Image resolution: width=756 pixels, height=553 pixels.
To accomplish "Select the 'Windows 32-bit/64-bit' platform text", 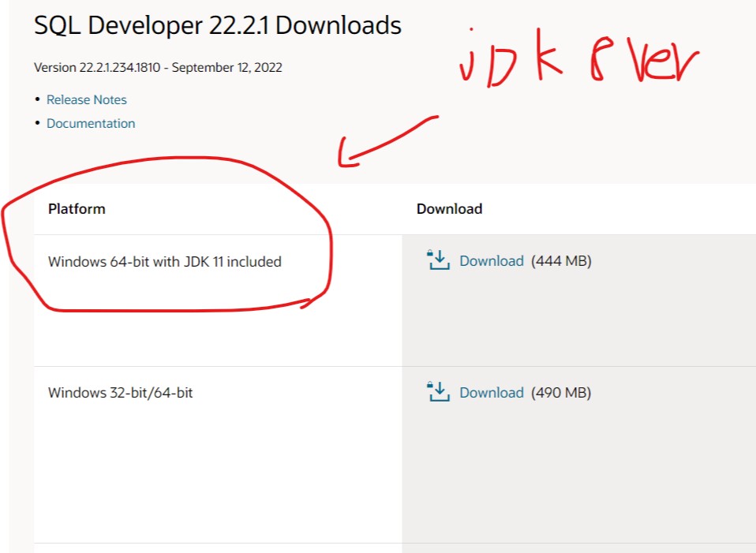I will click(120, 393).
